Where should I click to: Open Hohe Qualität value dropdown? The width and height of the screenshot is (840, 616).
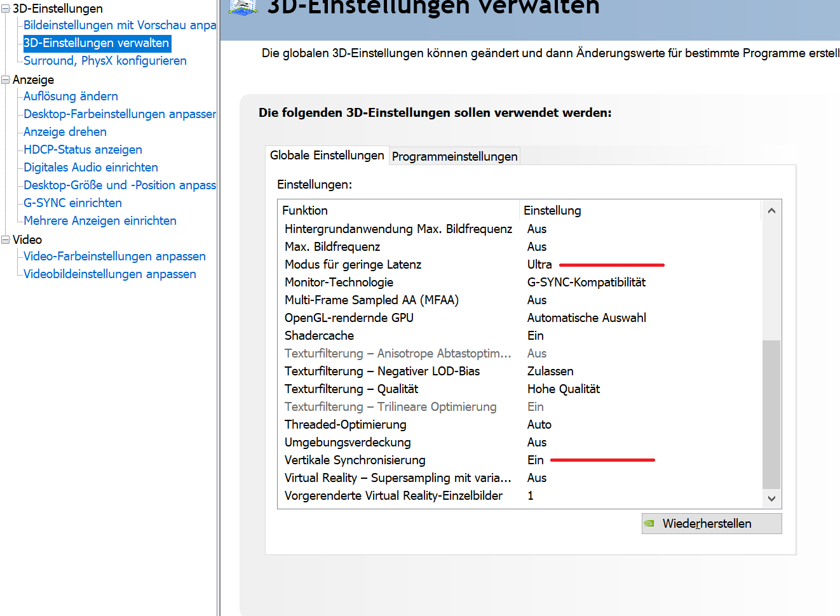564,389
